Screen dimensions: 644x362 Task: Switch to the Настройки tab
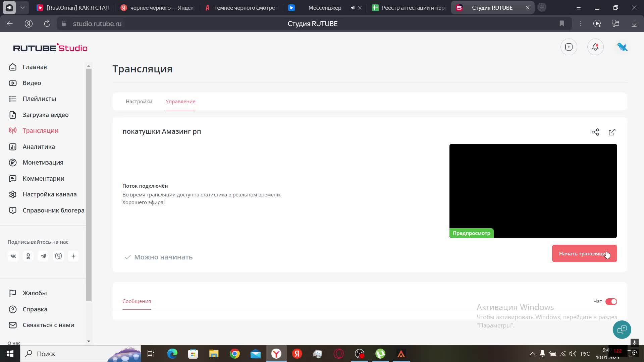tap(139, 102)
